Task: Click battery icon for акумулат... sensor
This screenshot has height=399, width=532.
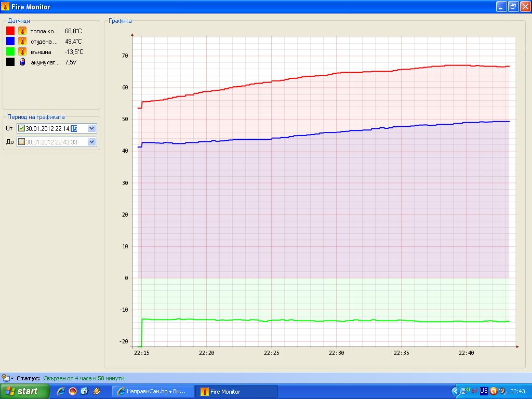Action: [x=22, y=62]
